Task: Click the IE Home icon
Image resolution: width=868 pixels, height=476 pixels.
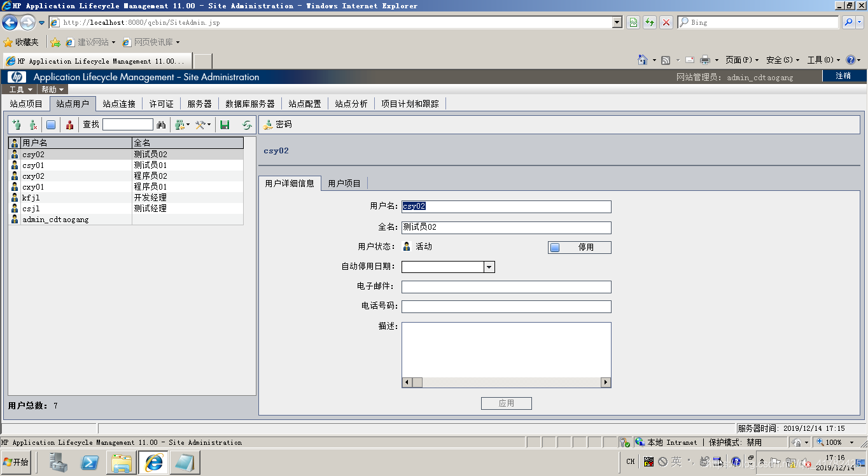Action: point(643,60)
